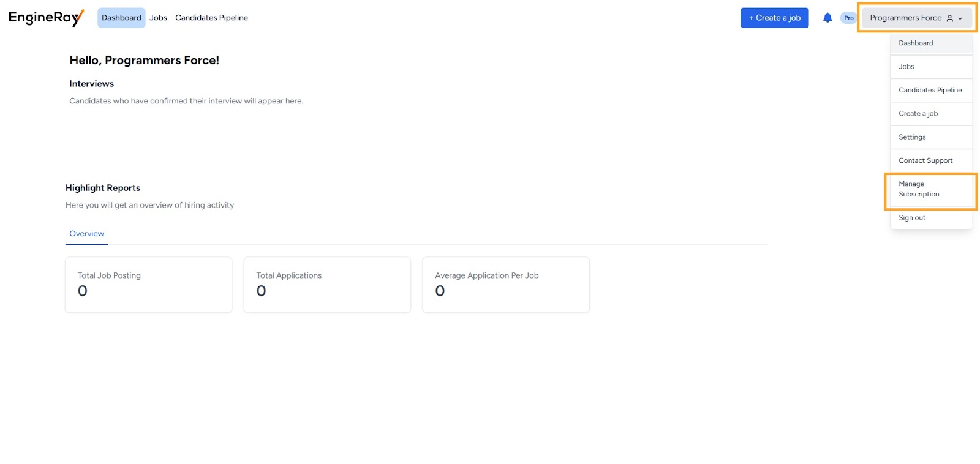Open Manage Subscription from the account menu

931,189
